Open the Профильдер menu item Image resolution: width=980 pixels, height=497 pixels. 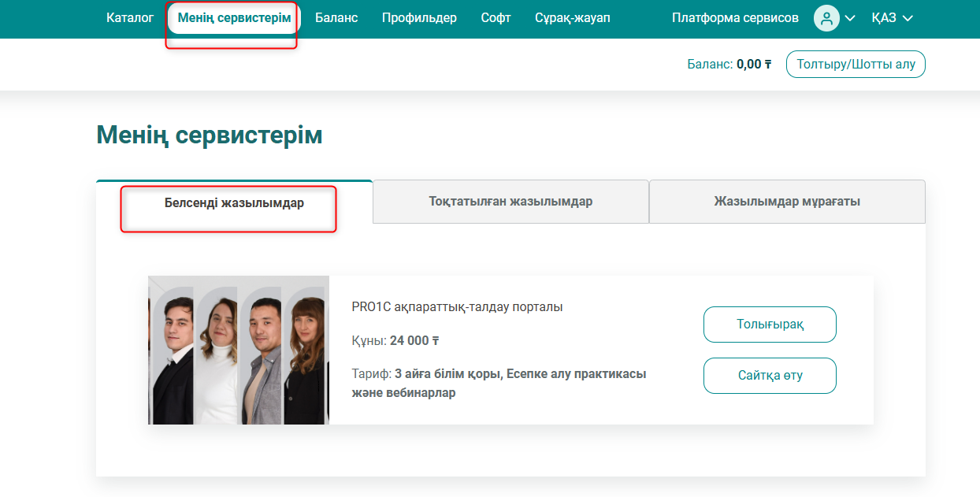(x=419, y=18)
